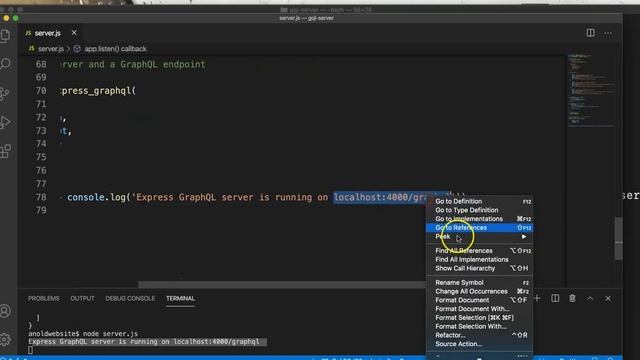Screen dimensions: 640x360
Task: Open the Search view in activity bar
Action: [5, 64]
